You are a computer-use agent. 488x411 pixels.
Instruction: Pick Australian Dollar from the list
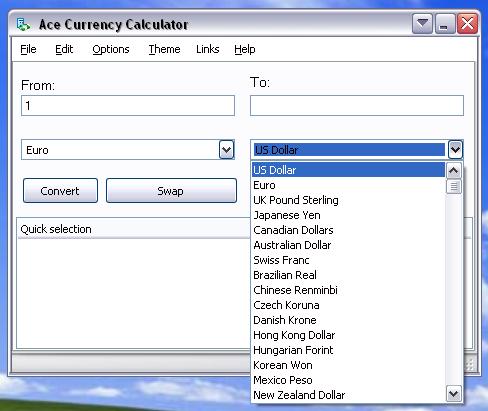(x=348, y=245)
